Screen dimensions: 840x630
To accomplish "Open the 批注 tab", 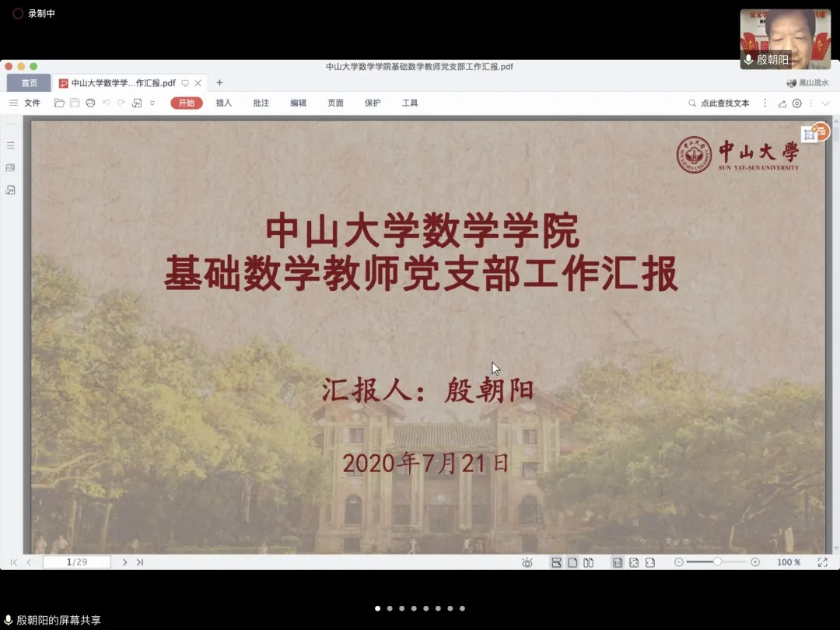I will (261, 103).
